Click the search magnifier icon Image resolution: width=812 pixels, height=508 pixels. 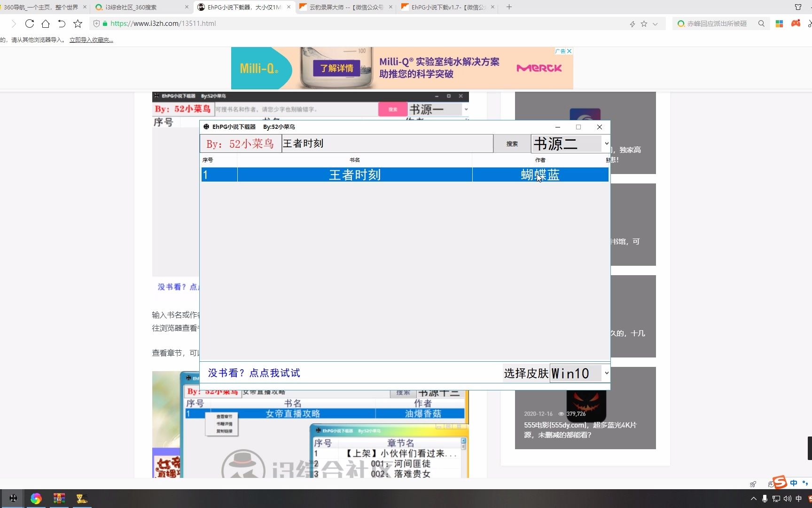coord(761,24)
